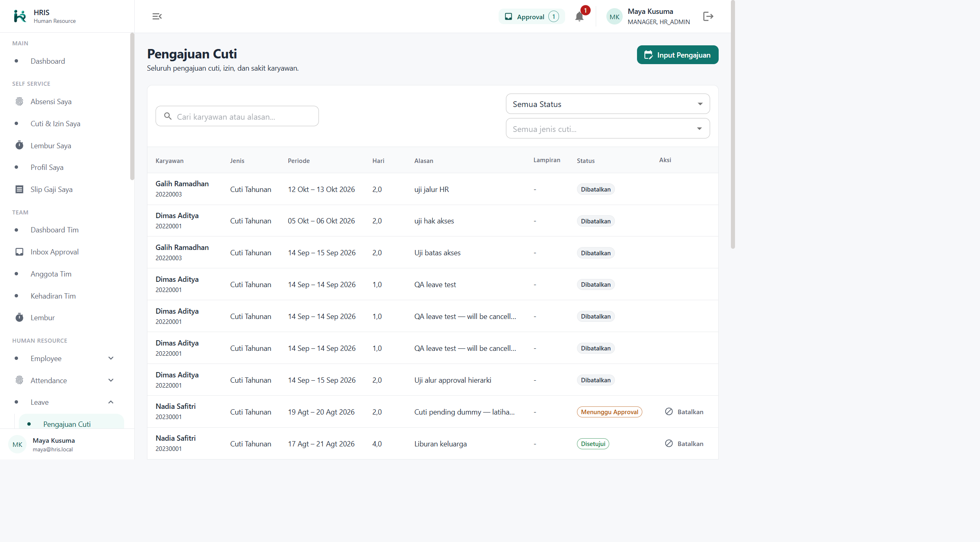Click Karyawan column header
This screenshot has width=980, height=542.
(169, 161)
